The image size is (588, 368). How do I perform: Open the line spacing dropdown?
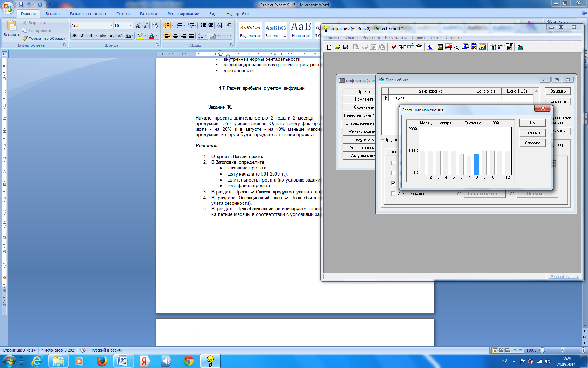tap(202, 36)
